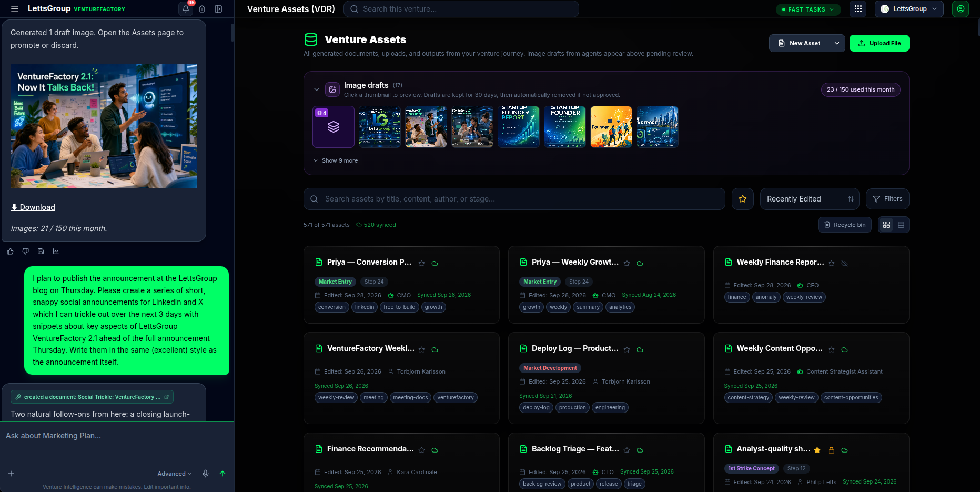
Task: Click the Download link under image
Action: (x=33, y=207)
